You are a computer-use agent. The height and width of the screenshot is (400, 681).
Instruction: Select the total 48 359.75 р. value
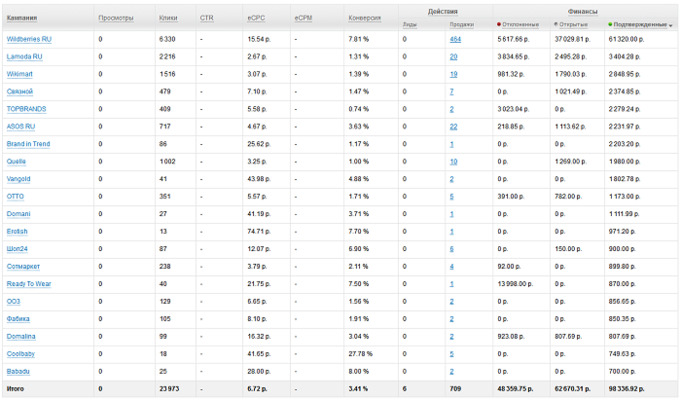click(x=515, y=389)
